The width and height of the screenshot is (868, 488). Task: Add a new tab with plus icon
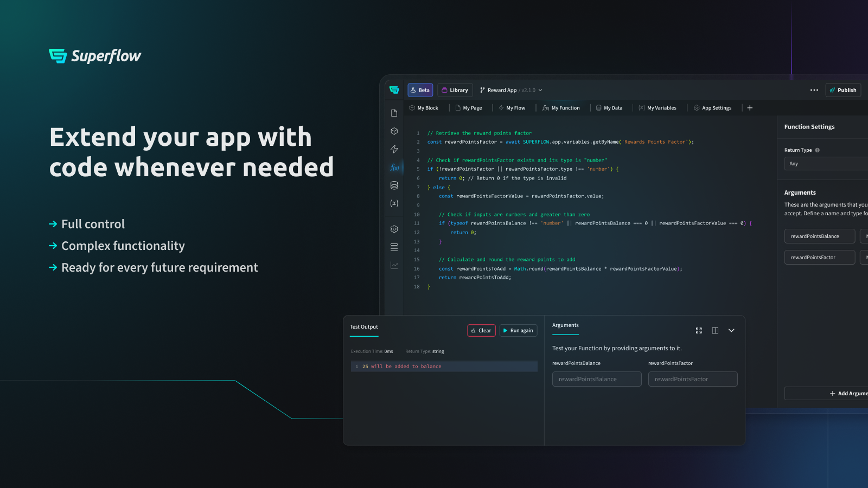pos(750,108)
